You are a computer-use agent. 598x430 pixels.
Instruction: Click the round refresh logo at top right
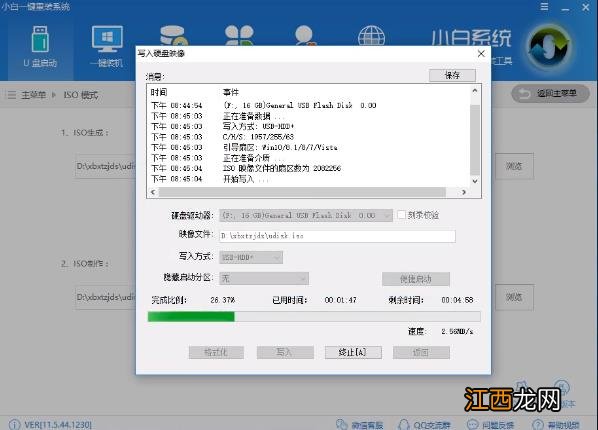coord(549,47)
